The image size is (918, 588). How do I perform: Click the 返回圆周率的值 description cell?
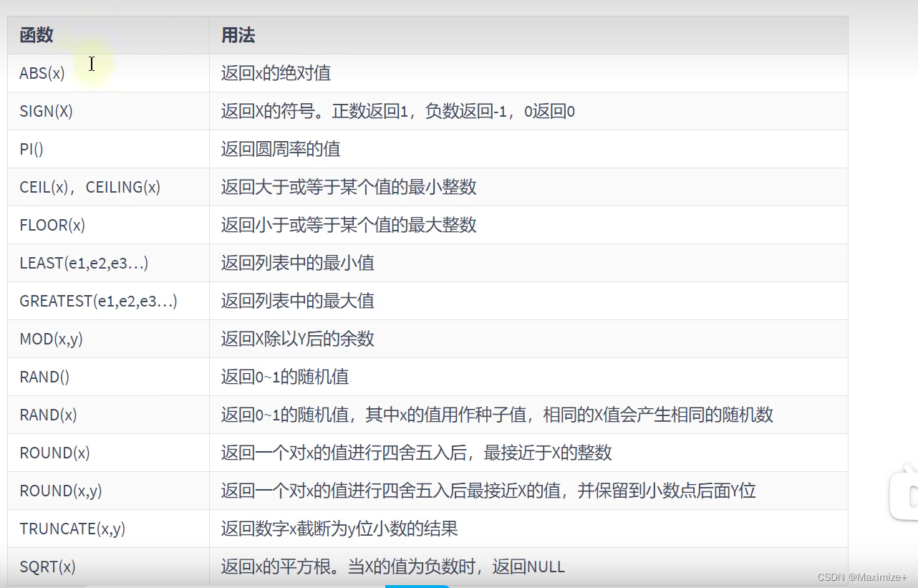(x=528, y=149)
